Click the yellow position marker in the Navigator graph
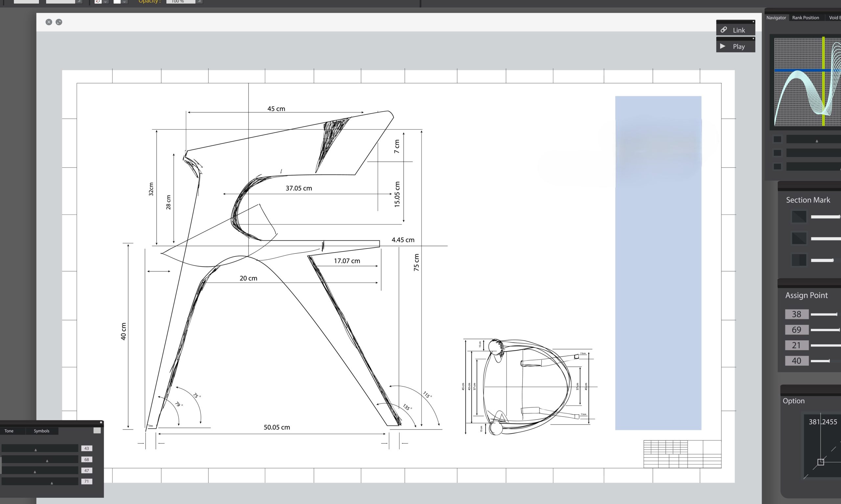 point(824,81)
